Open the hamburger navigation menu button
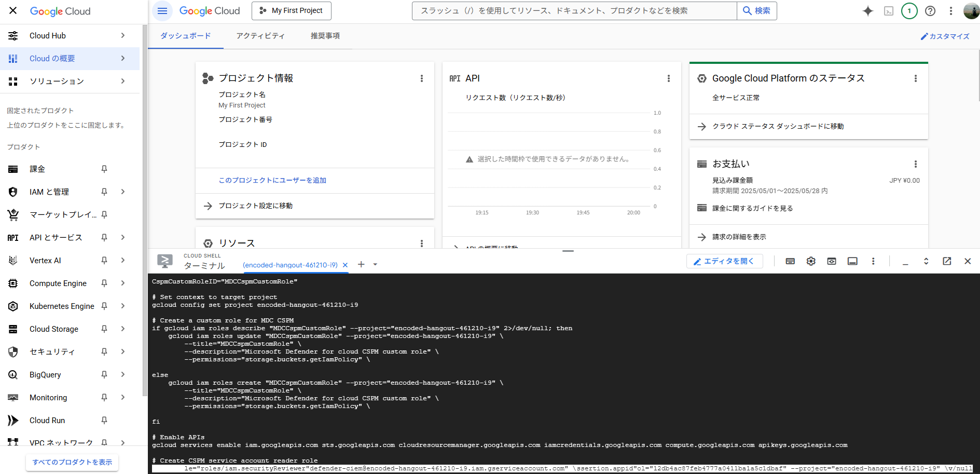Viewport: 980px width, 474px height. 162,10
